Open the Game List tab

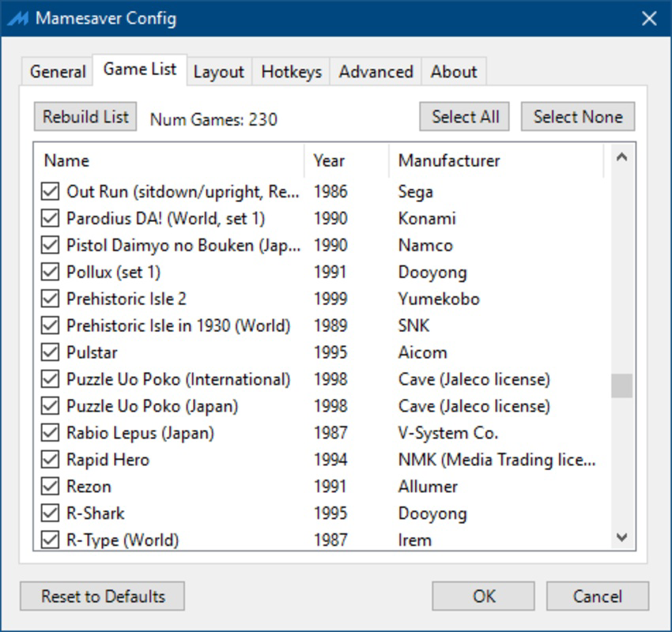(x=140, y=70)
